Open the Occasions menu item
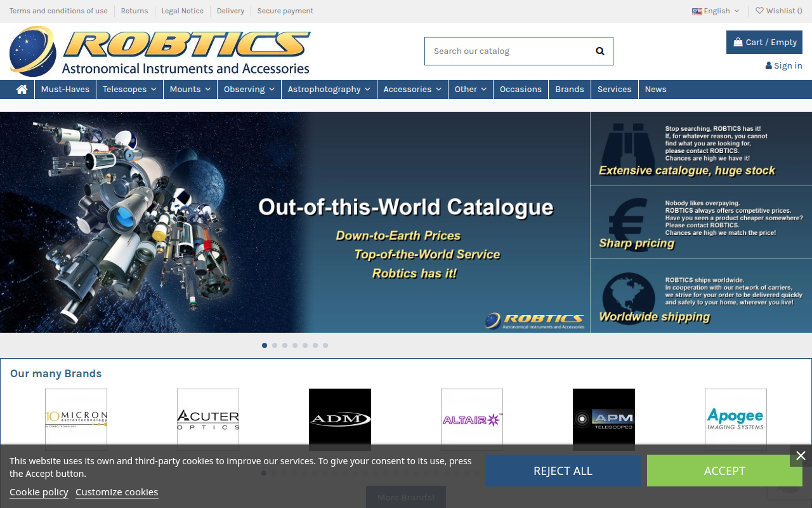The height and width of the screenshot is (508, 812). 521,90
